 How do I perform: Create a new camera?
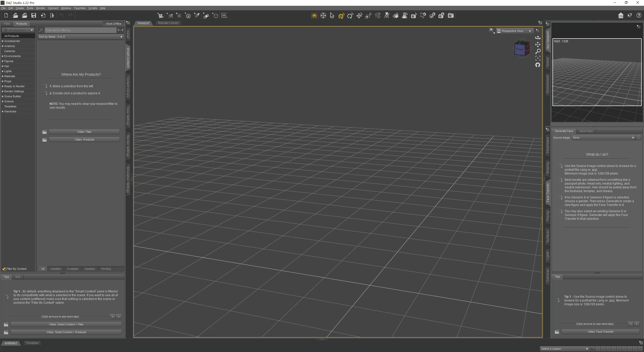click(x=160, y=16)
